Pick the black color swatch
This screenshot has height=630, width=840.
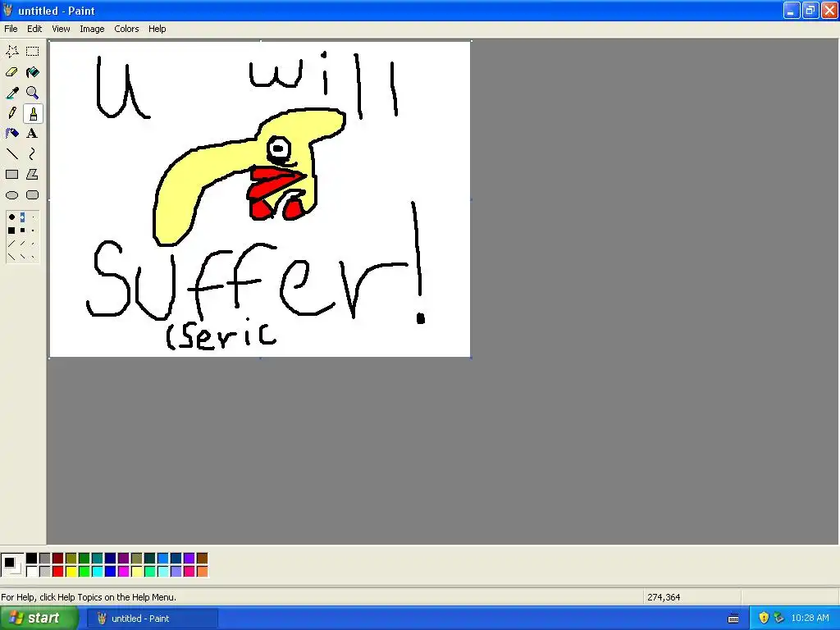tap(32, 559)
